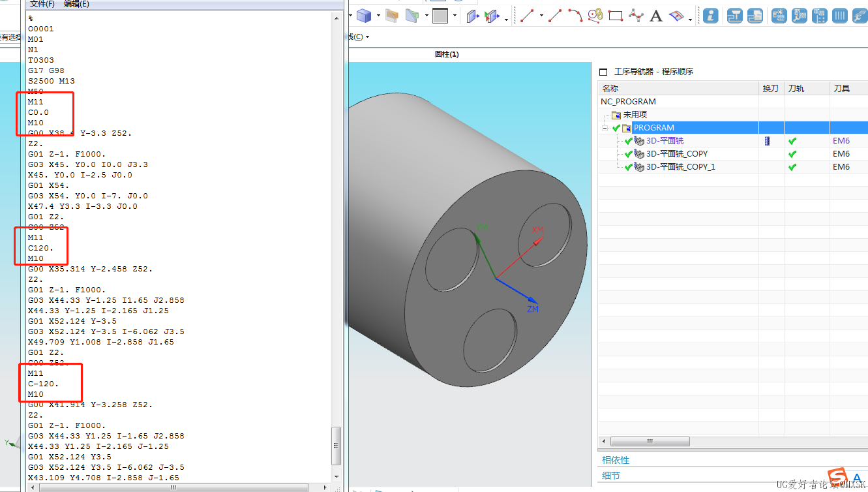The width and height of the screenshot is (868, 492).
Task: Select the NC_PROGRAM root node
Action: coord(628,101)
